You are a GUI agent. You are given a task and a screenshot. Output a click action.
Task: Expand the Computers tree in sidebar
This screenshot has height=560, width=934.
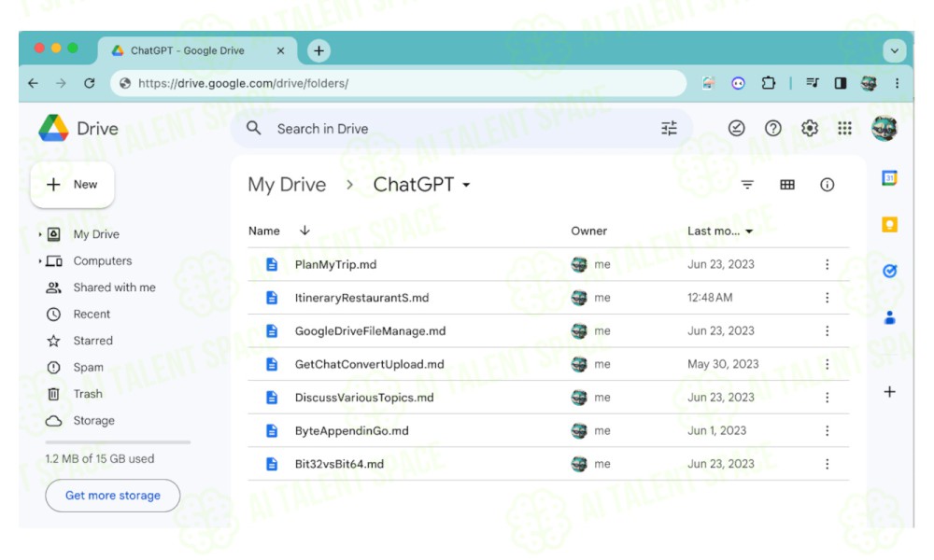coord(40,261)
